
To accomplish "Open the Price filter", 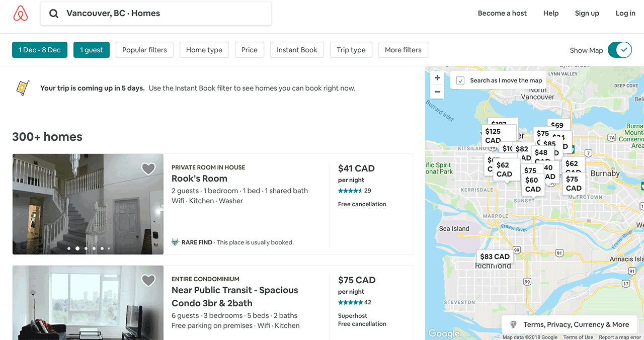I will coord(249,50).
